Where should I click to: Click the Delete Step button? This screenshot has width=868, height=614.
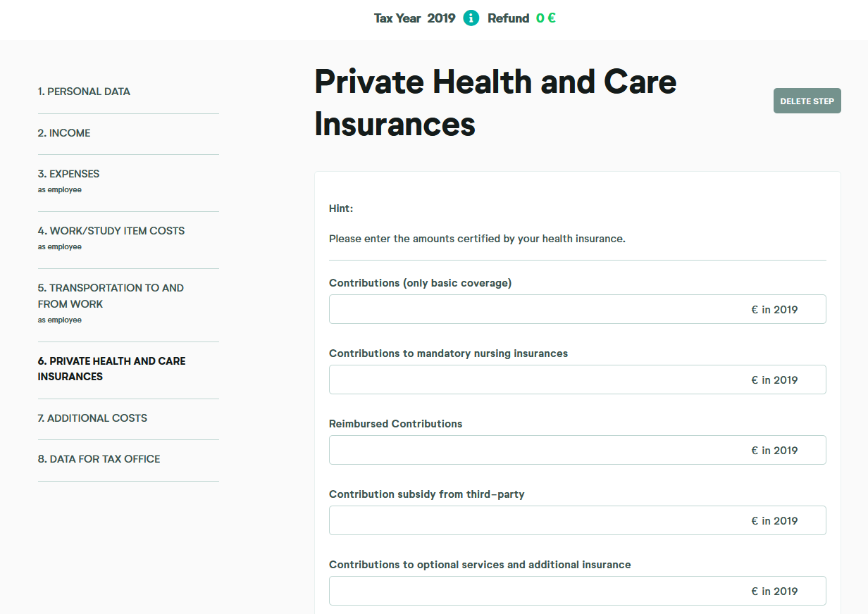807,101
